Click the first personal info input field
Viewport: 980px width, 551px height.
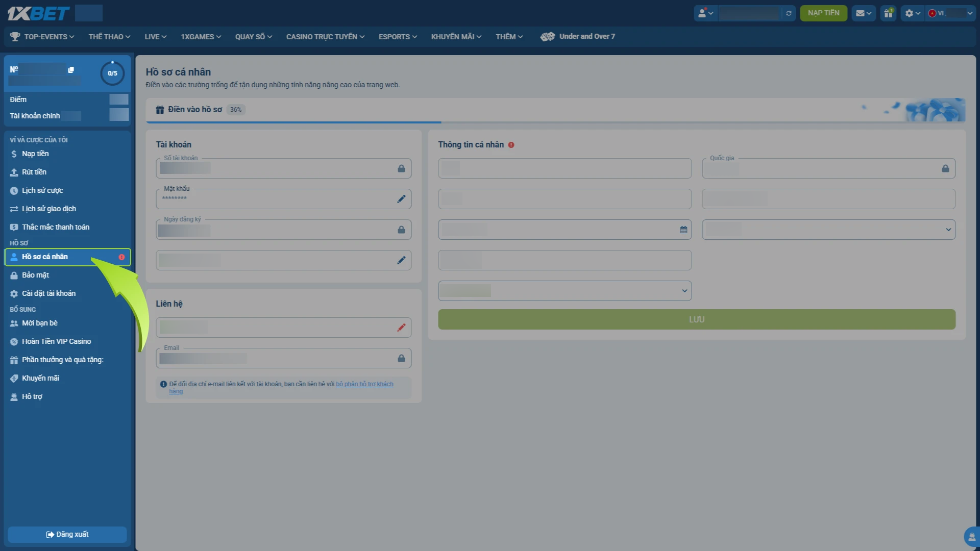(x=565, y=168)
